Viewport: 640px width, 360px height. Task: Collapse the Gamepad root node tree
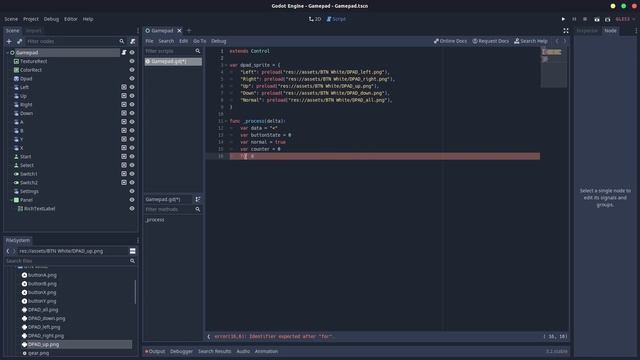[x=7, y=53]
